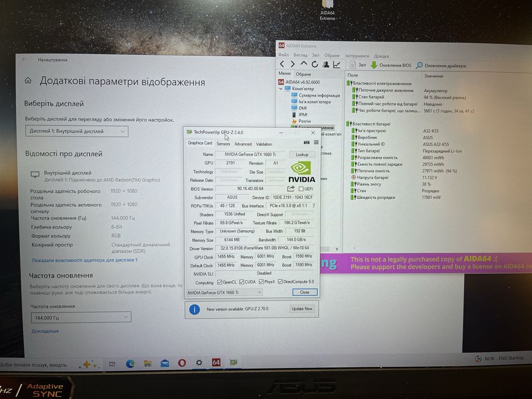The width and height of the screenshot is (532, 399).
Task: Click Оновлення драйверів magnifier button
Action: (441, 66)
